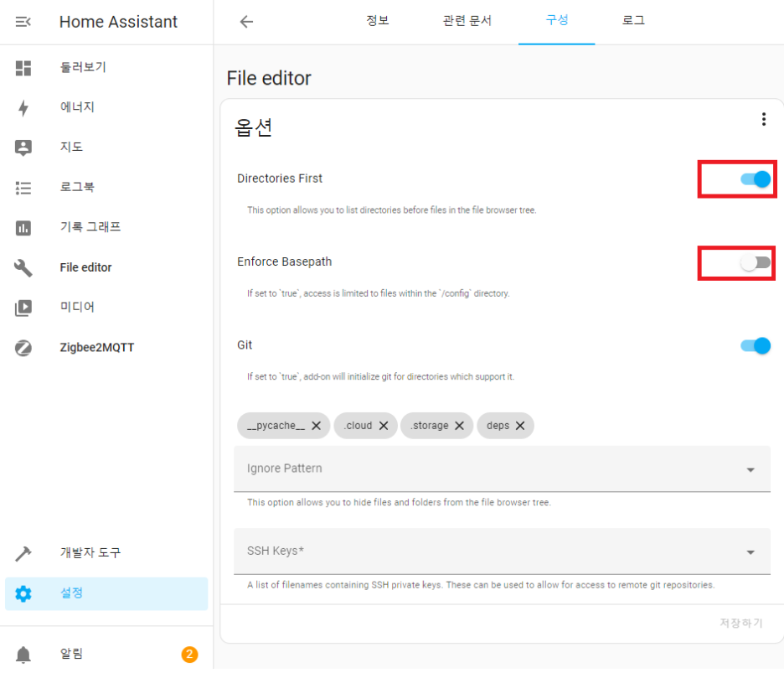The height and width of the screenshot is (673, 784).
Task: Select the 기록 그래프 sidebar icon
Action: point(23,227)
